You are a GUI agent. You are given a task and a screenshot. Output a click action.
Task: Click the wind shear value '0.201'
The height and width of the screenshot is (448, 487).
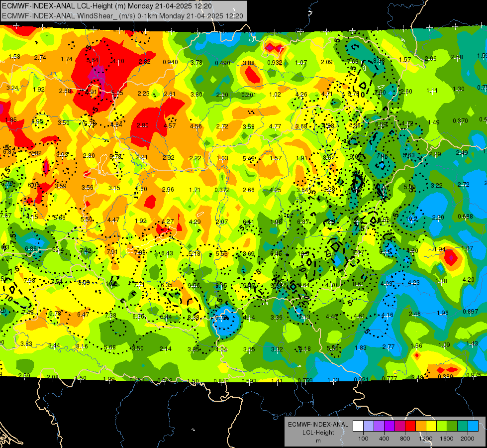(248, 95)
